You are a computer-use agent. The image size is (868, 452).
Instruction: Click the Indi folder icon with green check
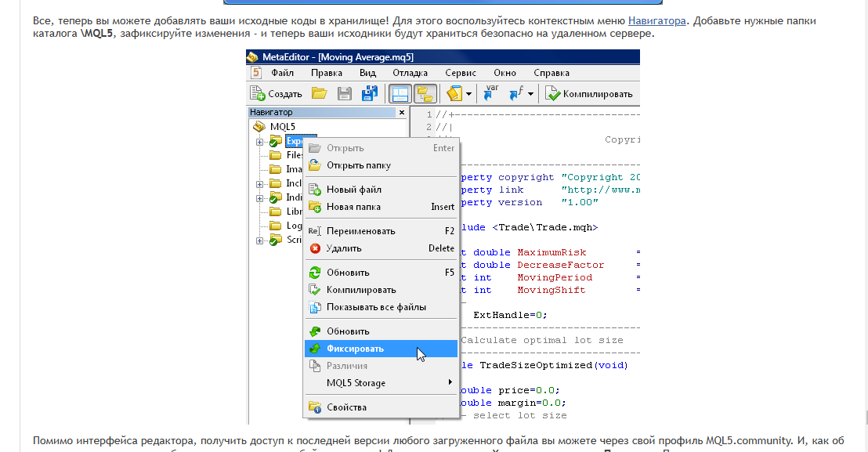click(x=275, y=197)
